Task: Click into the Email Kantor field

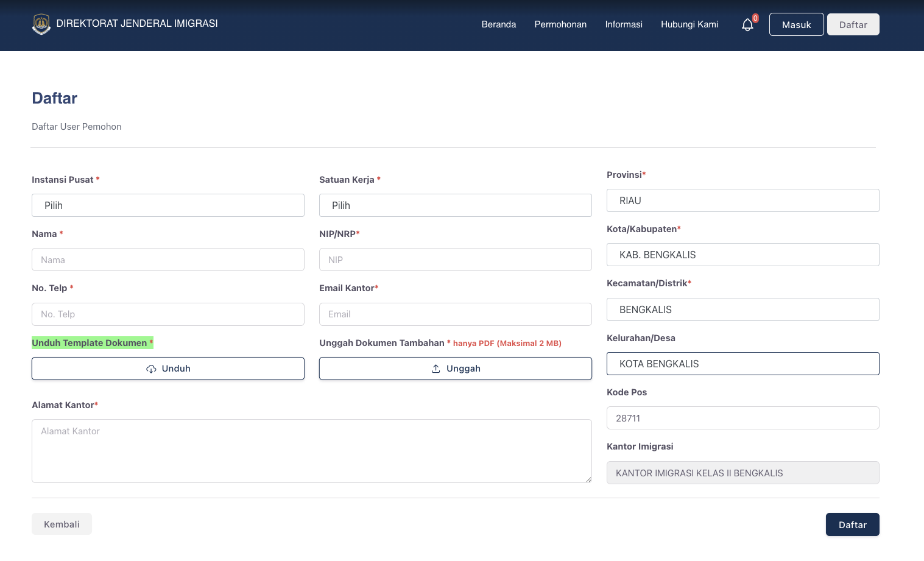Action: pyautogui.click(x=455, y=315)
